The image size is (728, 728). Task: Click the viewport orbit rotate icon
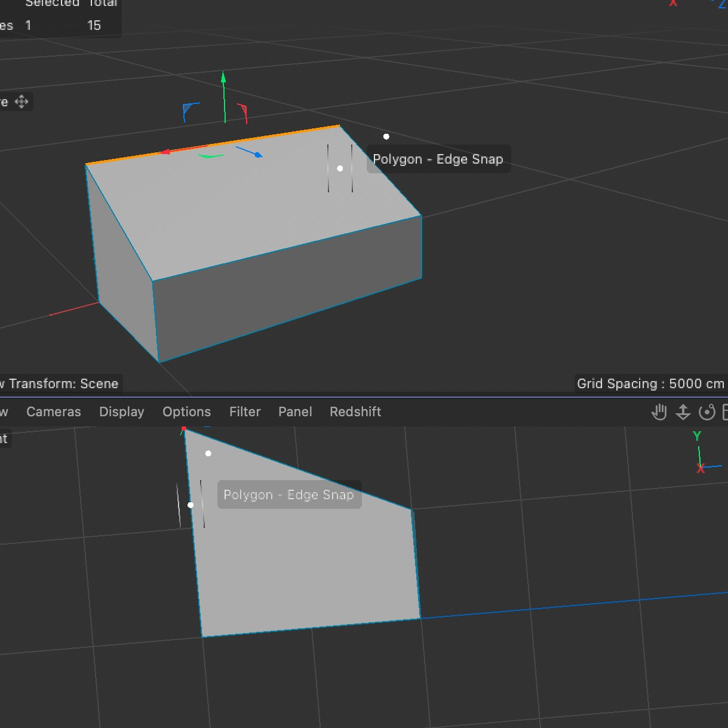point(707,411)
